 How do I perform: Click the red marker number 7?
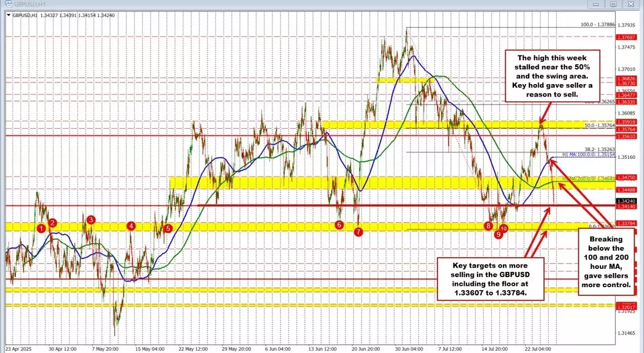point(359,232)
